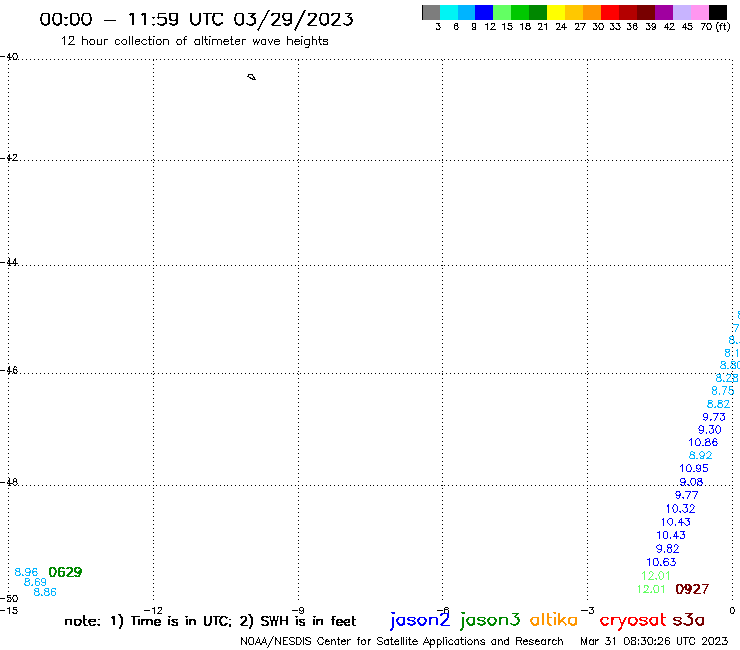The width and height of the screenshot is (740, 650).
Task: Click the cyan legend swatch
Action: [449, 12]
